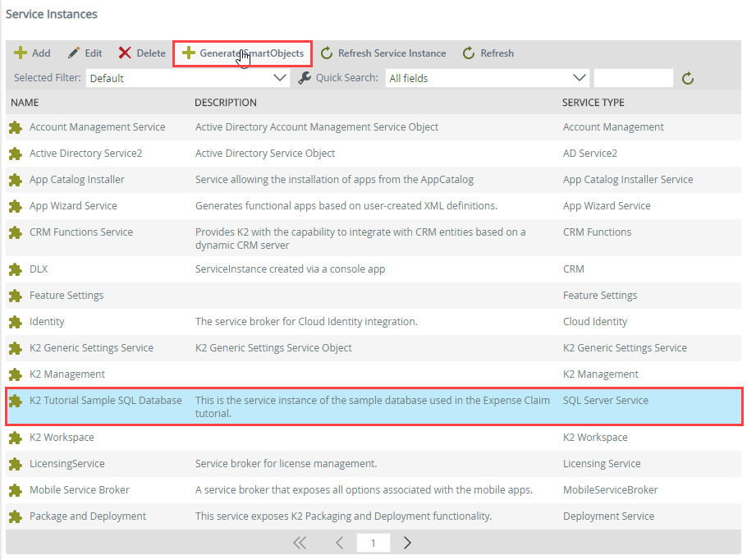The image size is (747, 560).
Task: Sort by the NAME column header
Action: point(25,103)
